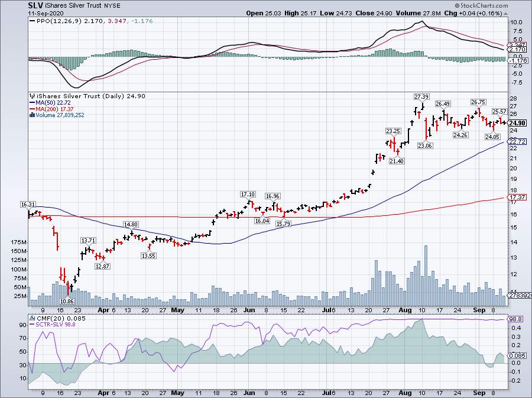This screenshot has width=532, height=398.
Task: Click the 16.31 starting price marker
Action: tap(28, 204)
